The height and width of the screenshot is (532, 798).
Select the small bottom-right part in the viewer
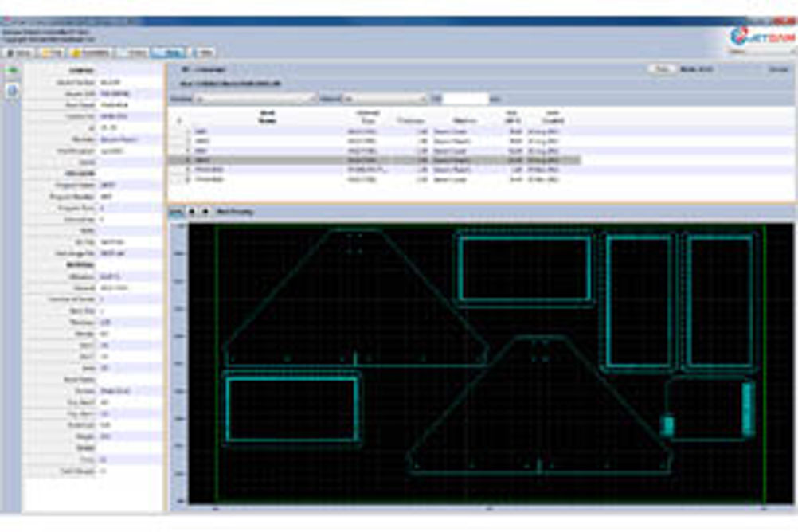pyautogui.click(x=707, y=407)
